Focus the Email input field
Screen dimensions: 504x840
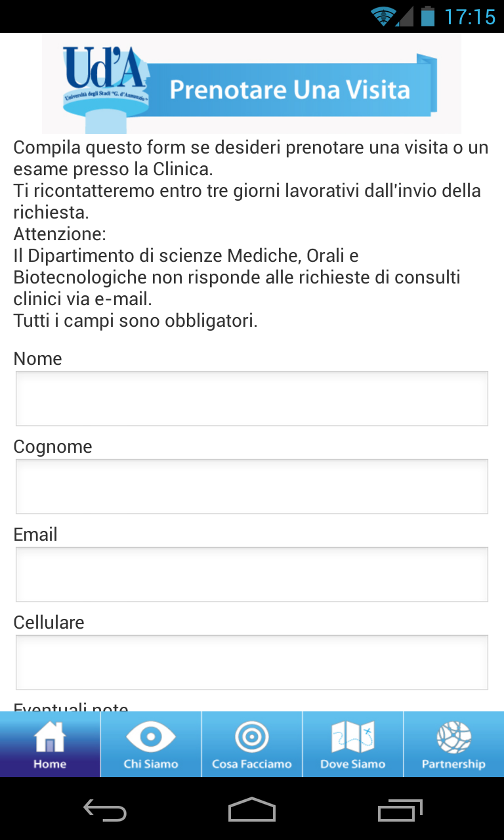pyautogui.click(x=252, y=574)
